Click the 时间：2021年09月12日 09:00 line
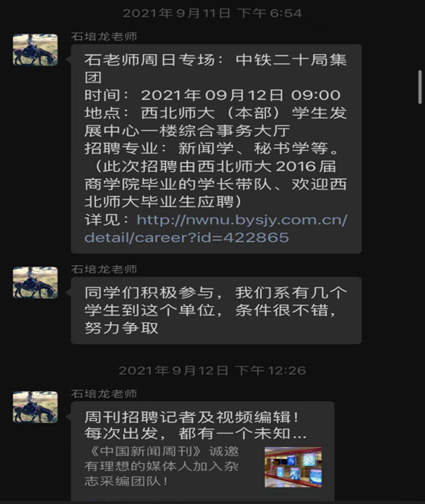The height and width of the screenshot is (504, 425). point(212,95)
